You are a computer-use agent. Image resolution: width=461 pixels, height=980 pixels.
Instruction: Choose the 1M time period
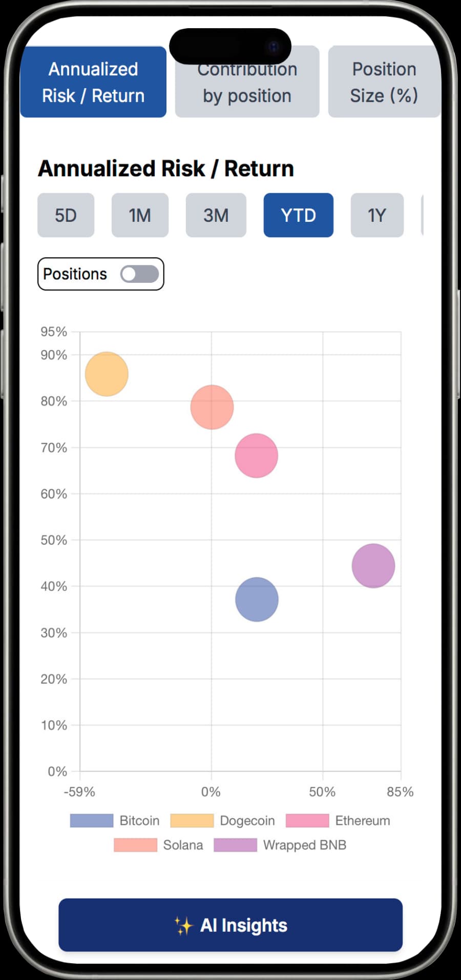[140, 215]
